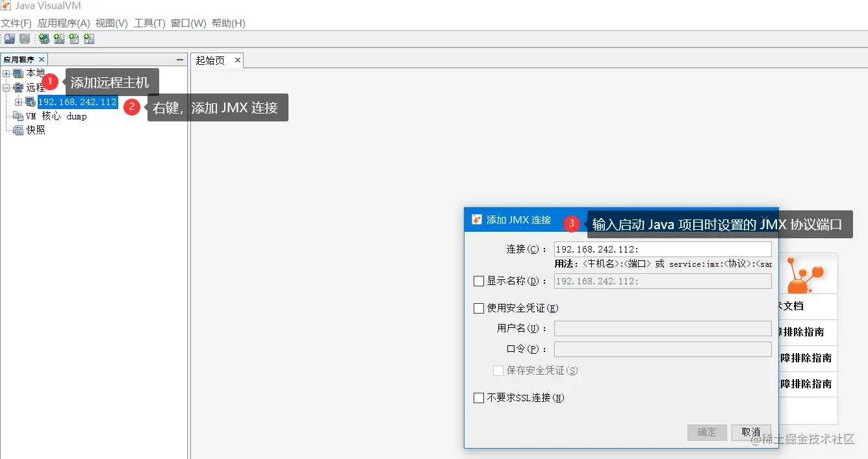Click the VisualVM logo on the start page
This screenshot has height=459, width=868.
pyautogui.click(x=806, y=275)
